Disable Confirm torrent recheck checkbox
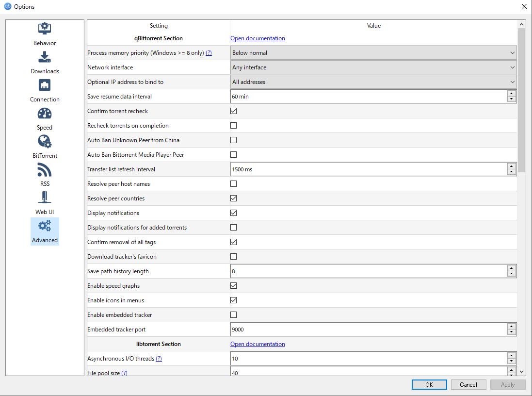 [x=233, y=111]
